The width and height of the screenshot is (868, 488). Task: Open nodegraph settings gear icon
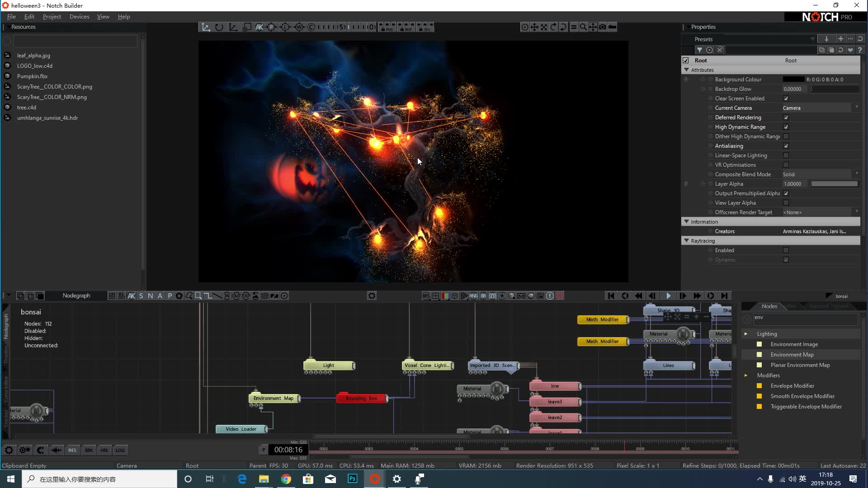[x=372, y=296]
